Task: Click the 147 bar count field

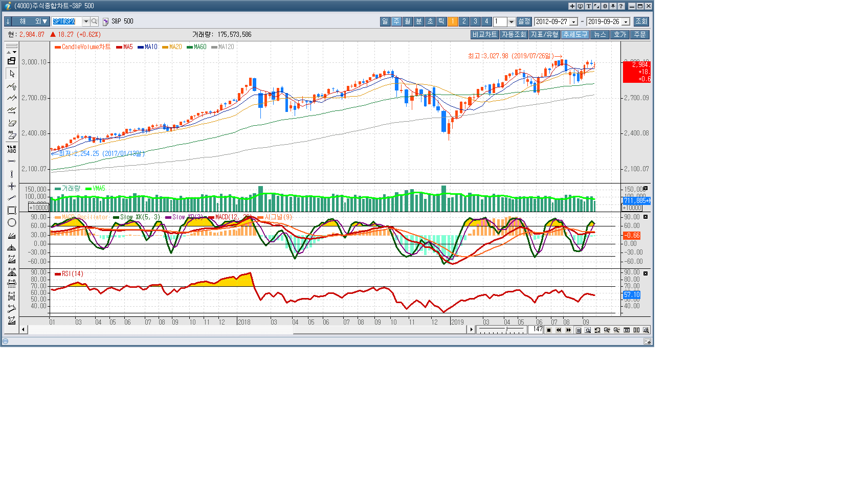Action: 536,330
